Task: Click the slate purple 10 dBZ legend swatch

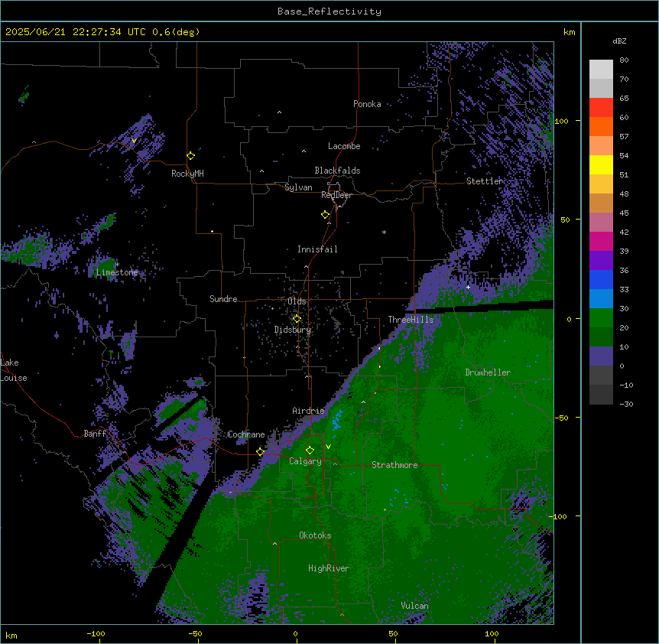Action: (x=601, y=356)
